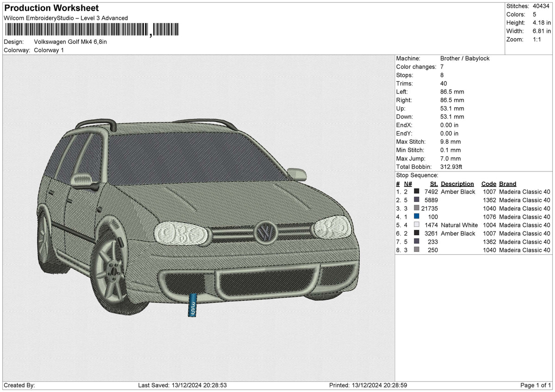Image resolution: width=555 pixels, height=392 pixels.
Task: Click the 'Brand' column header
Action: (x=508, y=184)
